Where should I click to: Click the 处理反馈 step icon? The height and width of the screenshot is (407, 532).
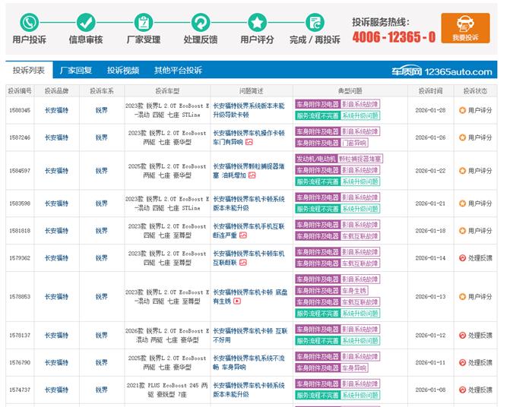click(201, 21)
